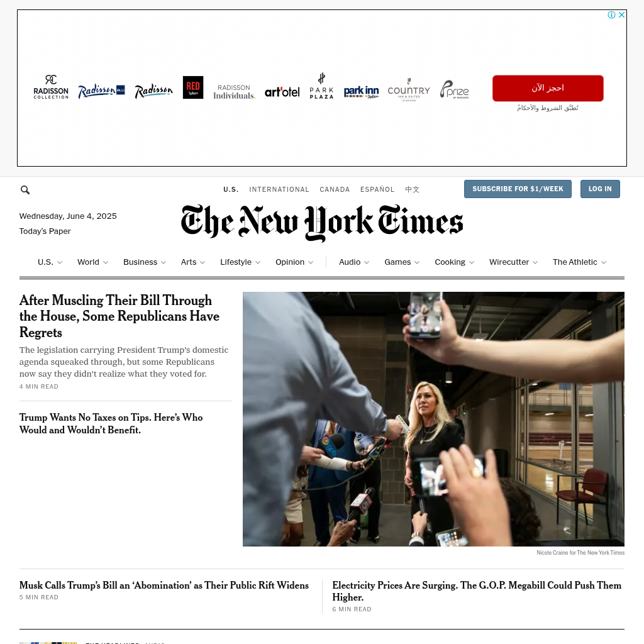The image size is (644, 644).
Task: Click the Radisson RED logo
Action: [x=193, y=87]
